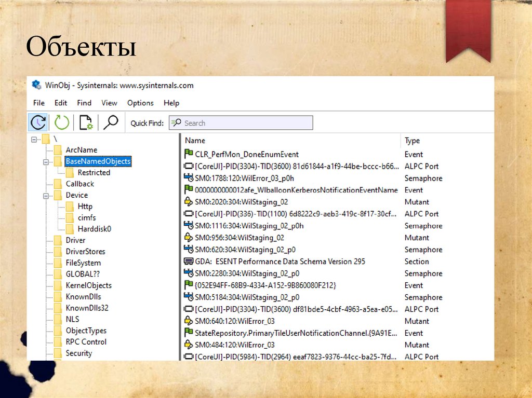Click the icon of GDA: ESENT Performance Data row
The image size is (532, 398).
(x=189, y=262)
